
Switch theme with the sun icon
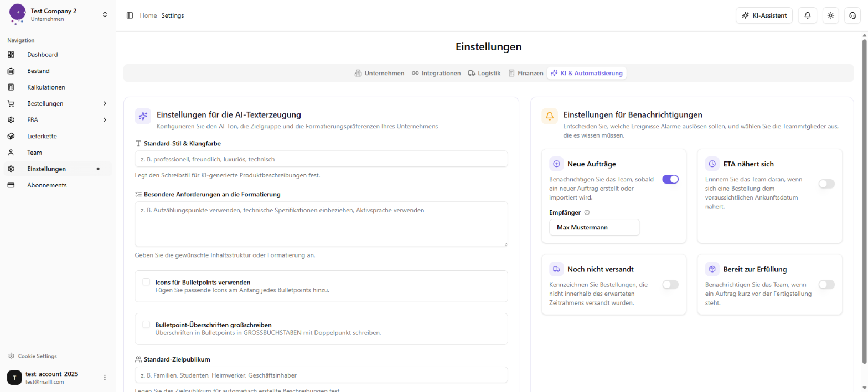pos(830,15)
